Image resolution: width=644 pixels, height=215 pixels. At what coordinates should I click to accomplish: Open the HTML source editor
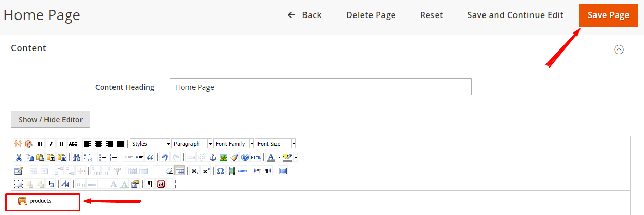(256, 157)
